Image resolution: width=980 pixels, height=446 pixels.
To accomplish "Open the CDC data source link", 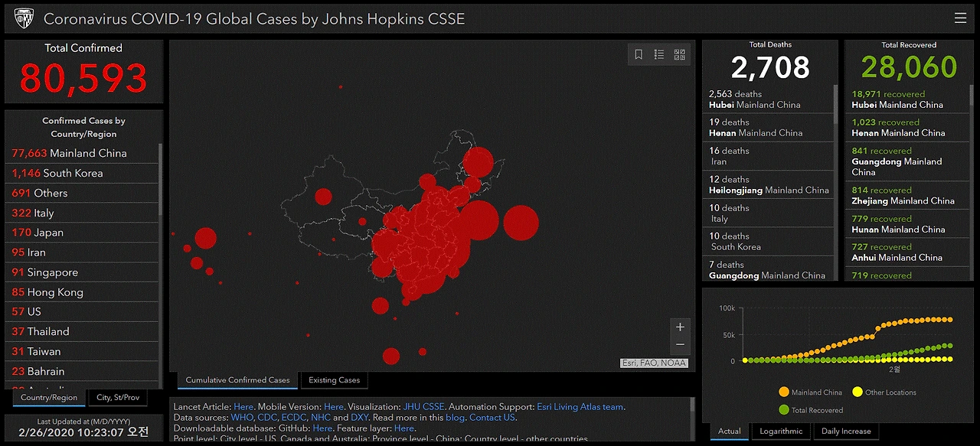I will coord(268,418).
